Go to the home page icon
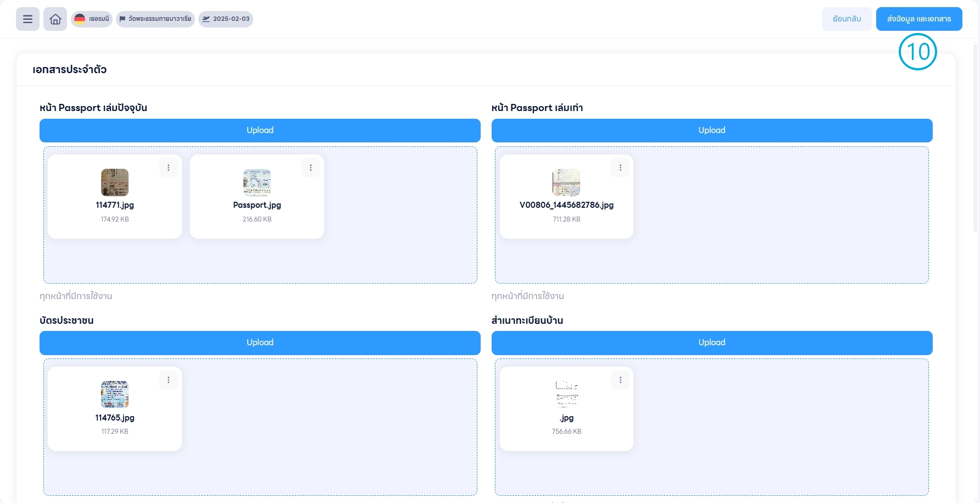 tap(55, 19)
